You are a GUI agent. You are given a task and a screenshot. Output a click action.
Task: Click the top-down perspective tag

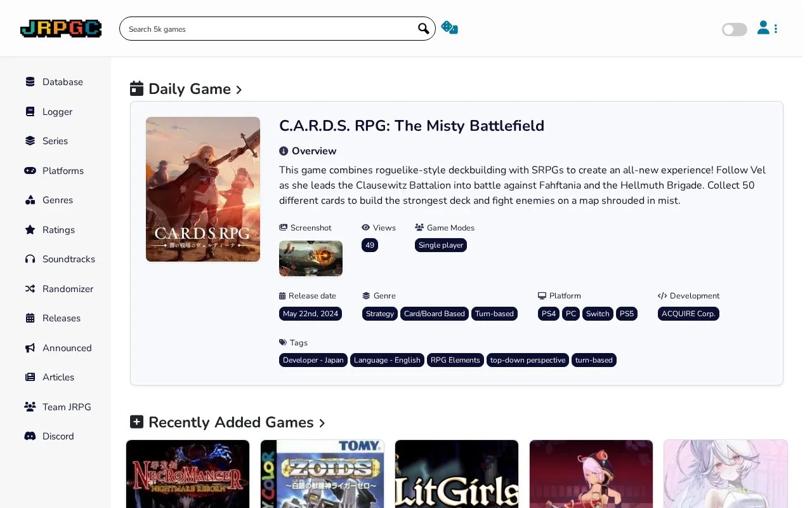click(x=528, y=360)
